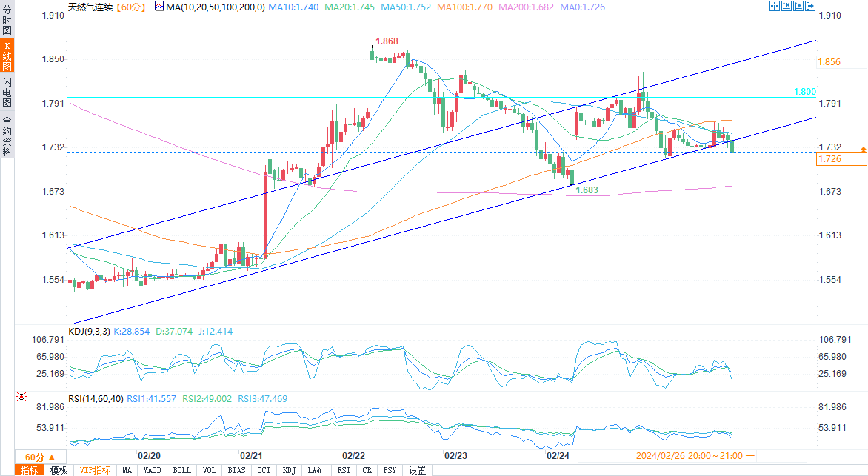Select the RSI indicator button
This screenshot has height=476, width=868.
344,471
